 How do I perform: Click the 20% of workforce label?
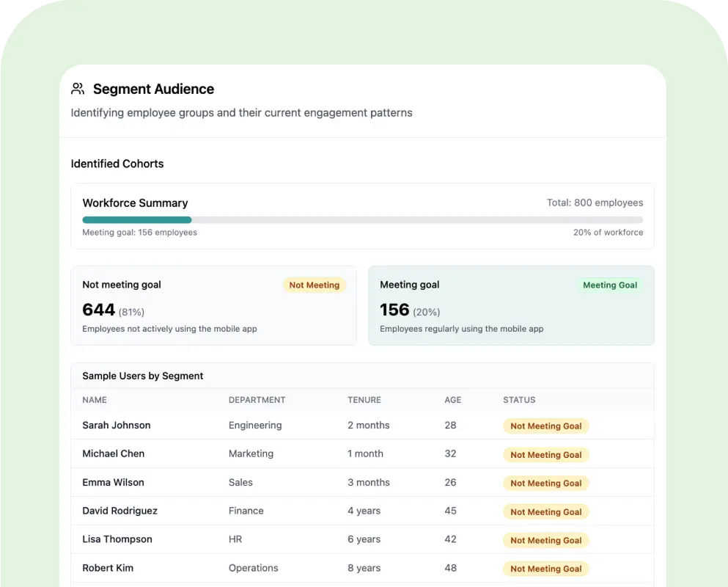coord(608,233)
